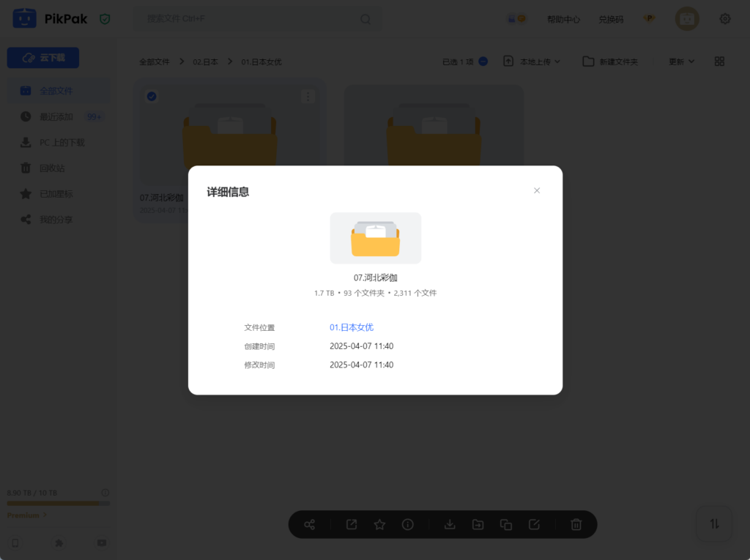This screenshot has width=750, height=560.
Task: Click the 99+ badge on 最近添加
Action: click(x=94, y=116)
